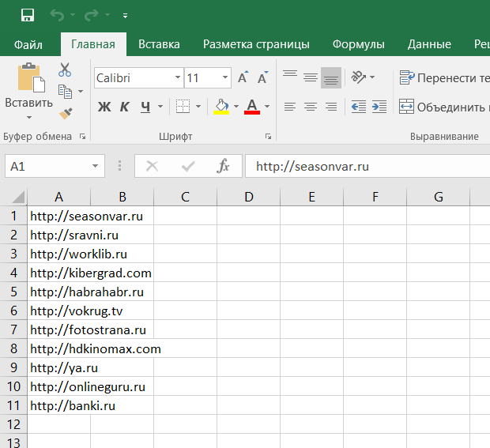
Task: Open the font size 11 dropdown
Action: coord(224,77)
